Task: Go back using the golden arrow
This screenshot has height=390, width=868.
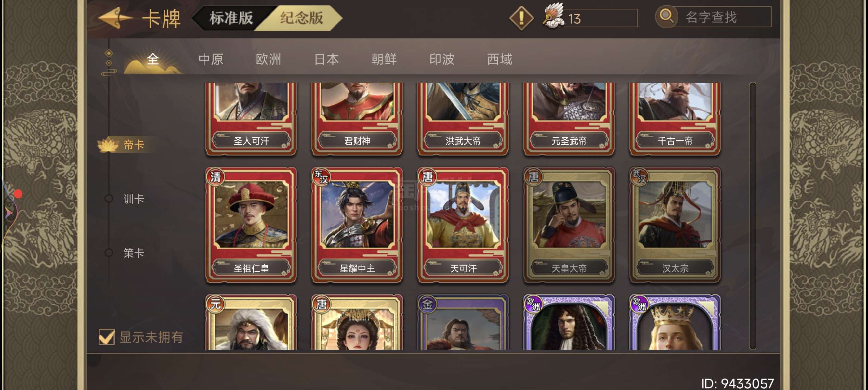Action: (x=114, y=18)
